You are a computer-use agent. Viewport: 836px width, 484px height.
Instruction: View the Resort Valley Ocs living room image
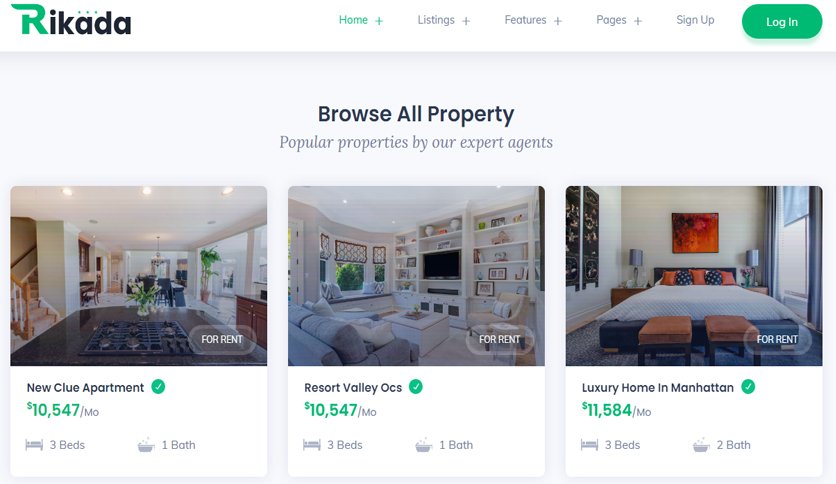coord(416,276)
